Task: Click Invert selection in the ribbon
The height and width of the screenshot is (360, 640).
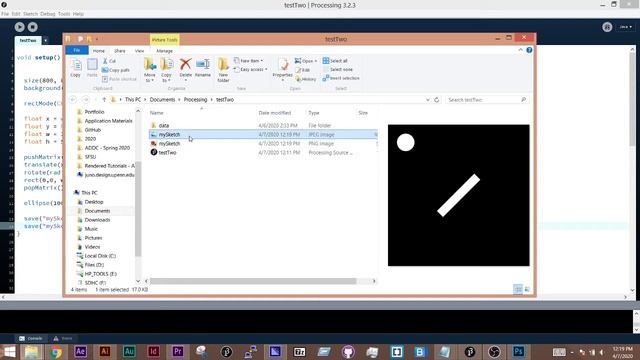Action: 341,78
